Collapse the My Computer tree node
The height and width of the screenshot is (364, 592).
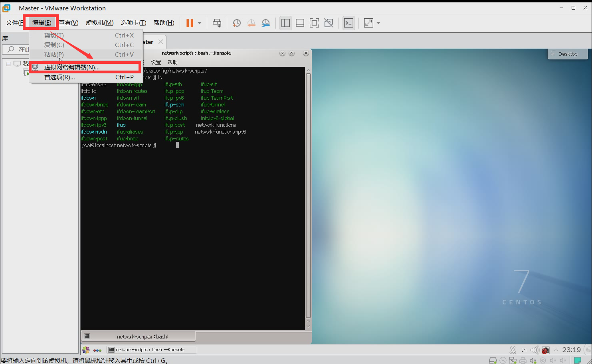pyautogui.click(x=8, y=63)
